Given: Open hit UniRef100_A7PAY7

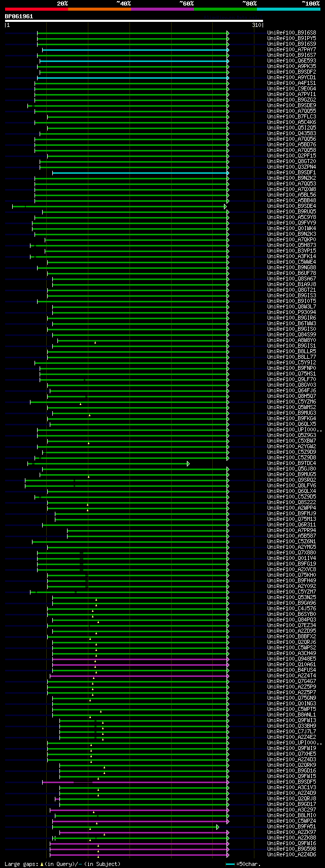Looking at the screenshot, I should (291, 50).
